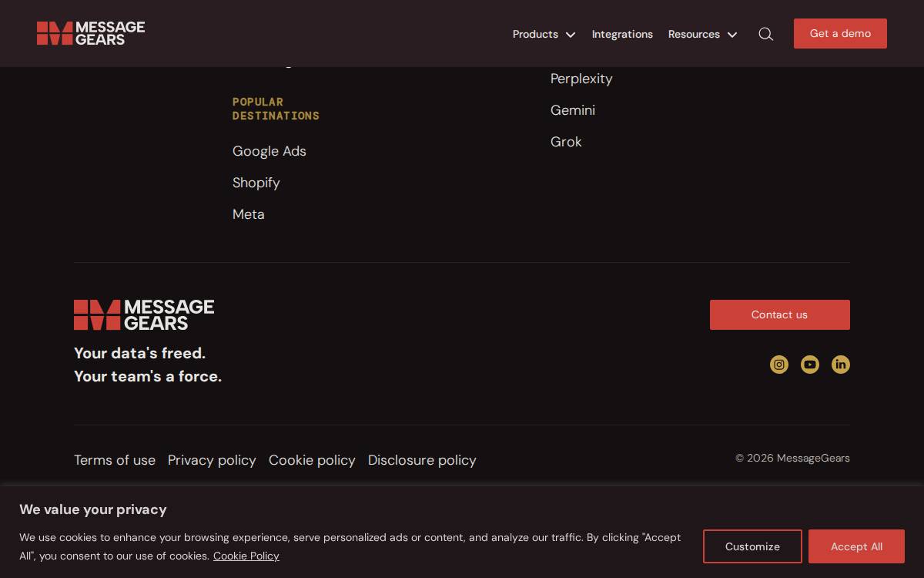This screenshot has height=578, width=924.
Task: Accept all cookies
Action: [x=856, y=546]
